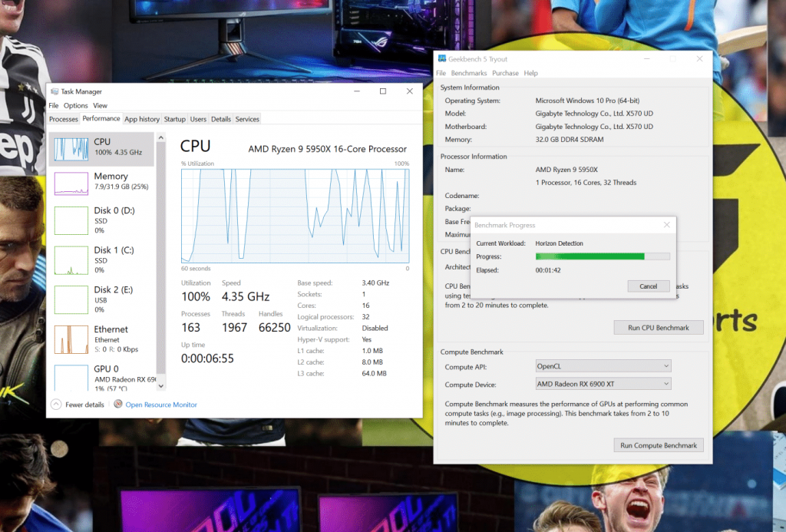
Task: Click the AMD Ryzen 9 5950X processor heading
Action: tap(327, 149)
